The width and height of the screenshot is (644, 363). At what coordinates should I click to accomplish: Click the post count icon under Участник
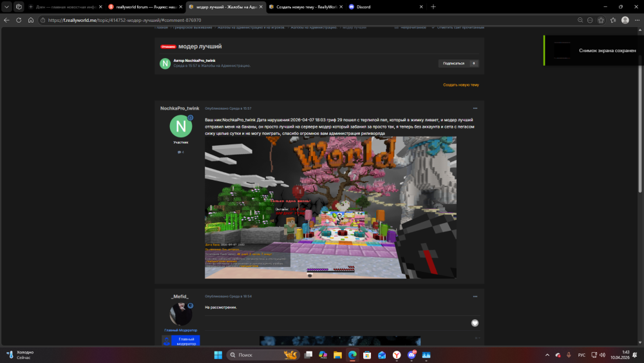[179, 152]
